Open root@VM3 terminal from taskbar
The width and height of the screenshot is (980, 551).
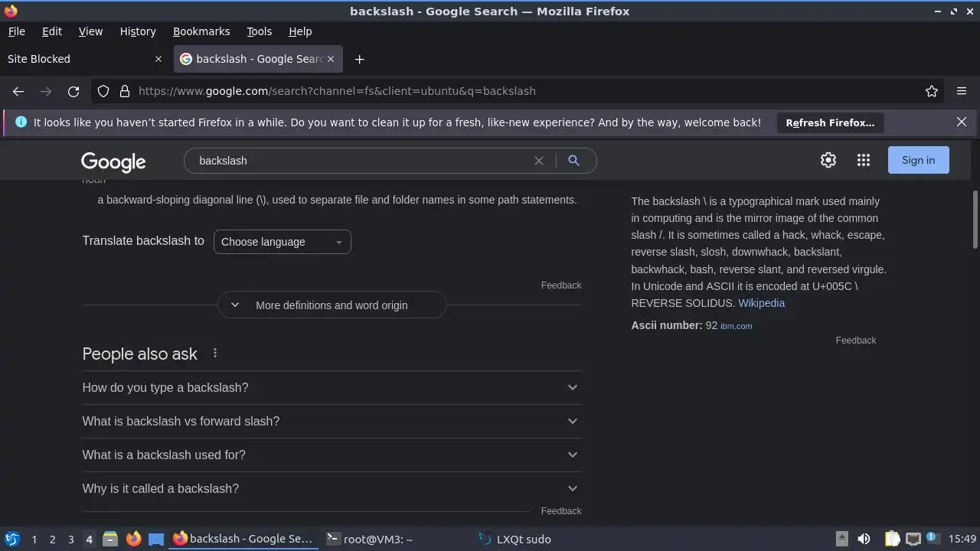397,539
